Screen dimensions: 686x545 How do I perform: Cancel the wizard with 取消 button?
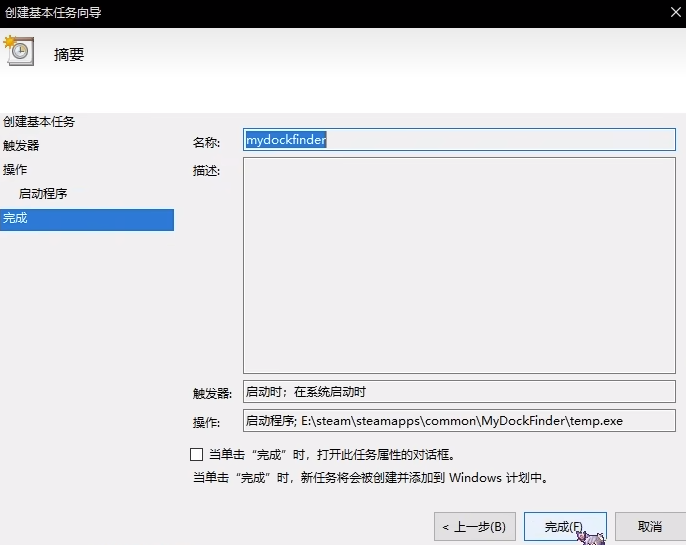tap(649, 527)
